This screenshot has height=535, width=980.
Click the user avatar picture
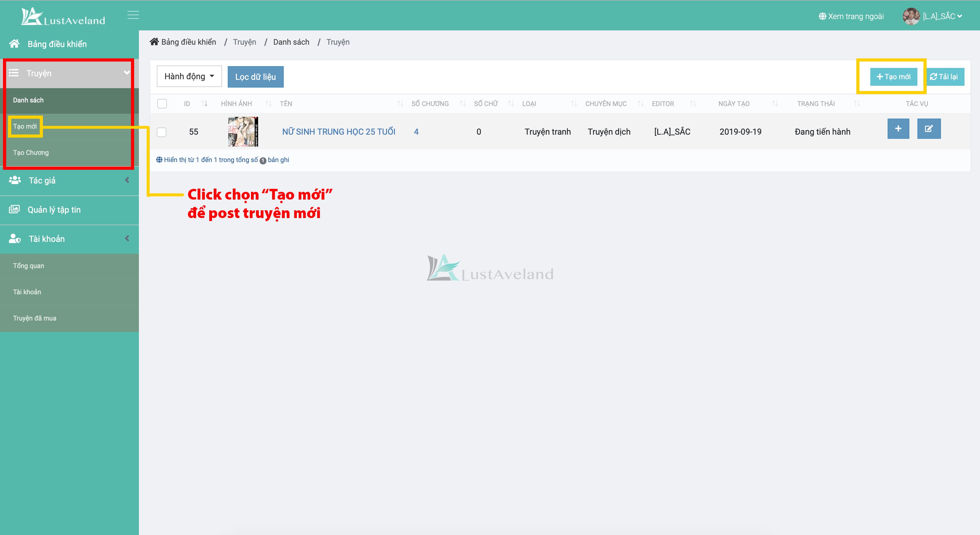911,16
